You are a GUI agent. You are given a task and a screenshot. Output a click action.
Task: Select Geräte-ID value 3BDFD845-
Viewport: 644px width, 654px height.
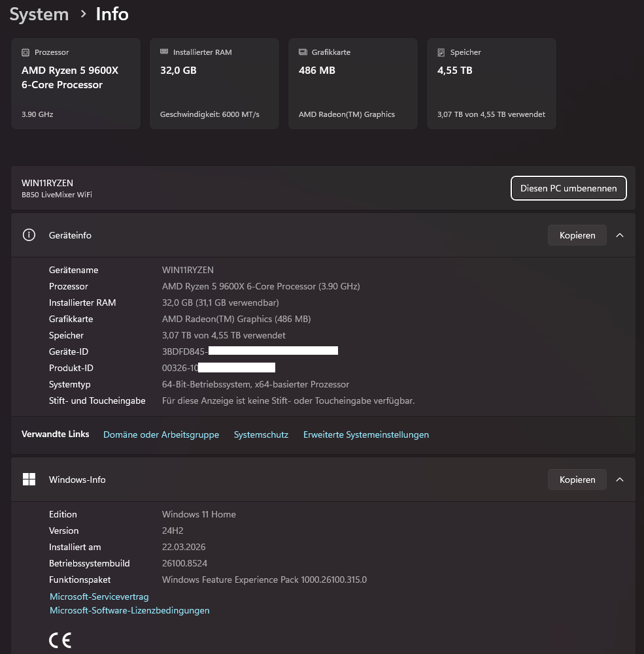click(x=185, y=352)
